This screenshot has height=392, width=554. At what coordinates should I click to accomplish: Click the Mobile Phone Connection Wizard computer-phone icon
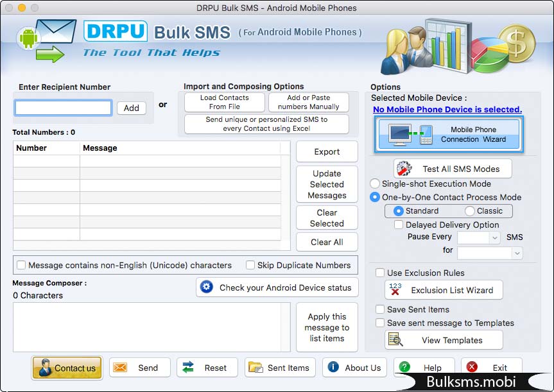click(x=410, y=135)
